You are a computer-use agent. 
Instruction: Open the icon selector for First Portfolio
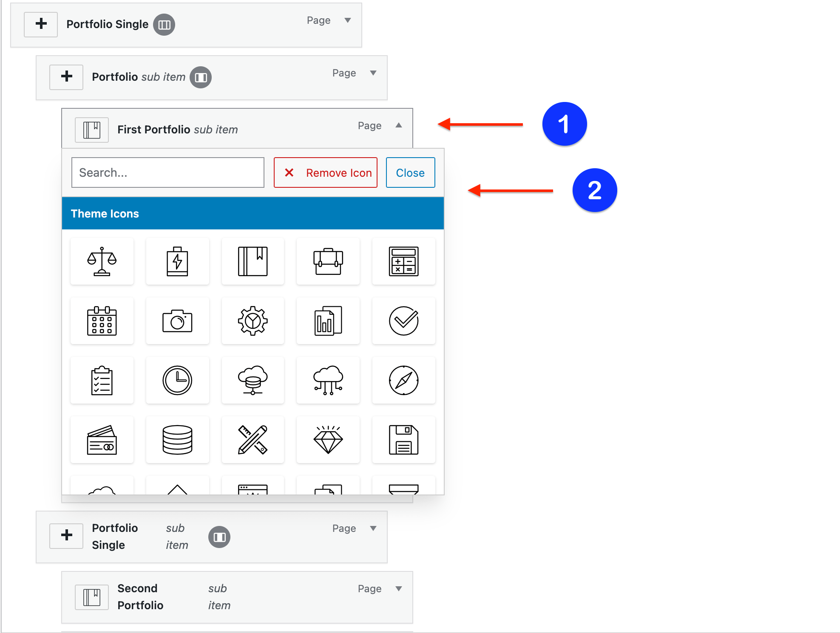tap(92, 130)
